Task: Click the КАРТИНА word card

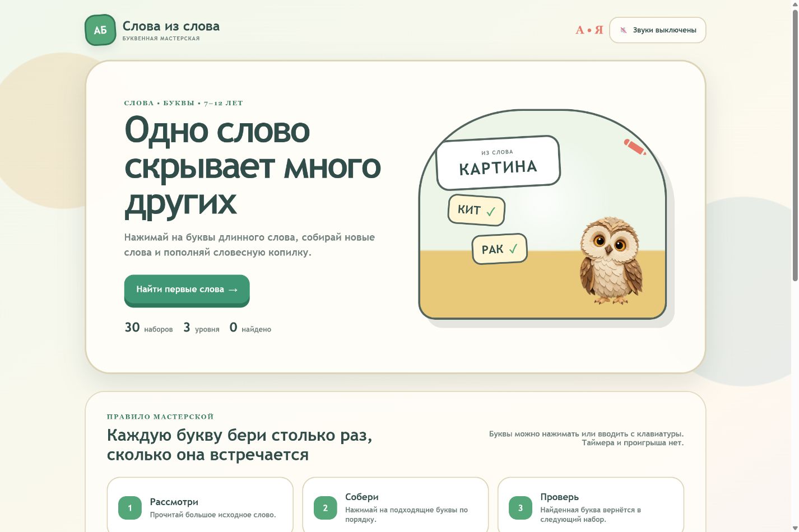Action: point(498,162)
